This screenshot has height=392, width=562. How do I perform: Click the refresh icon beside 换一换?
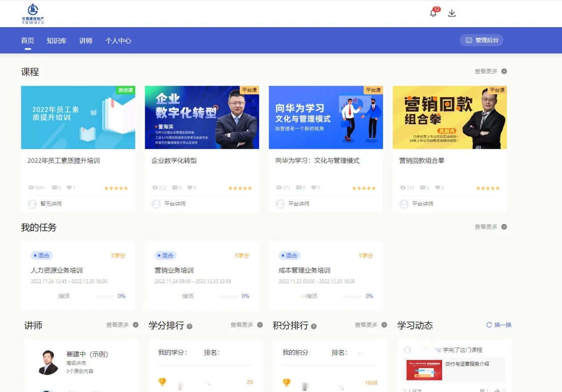489,325
